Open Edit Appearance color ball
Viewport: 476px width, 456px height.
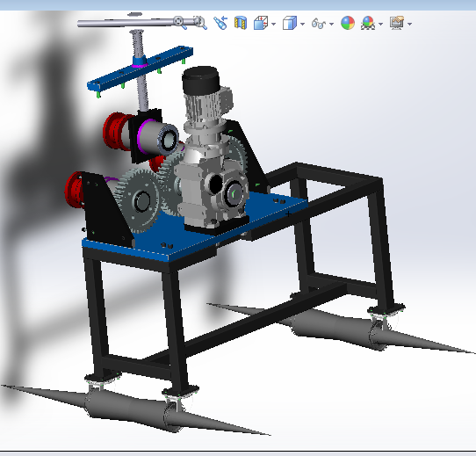[348, 23]
